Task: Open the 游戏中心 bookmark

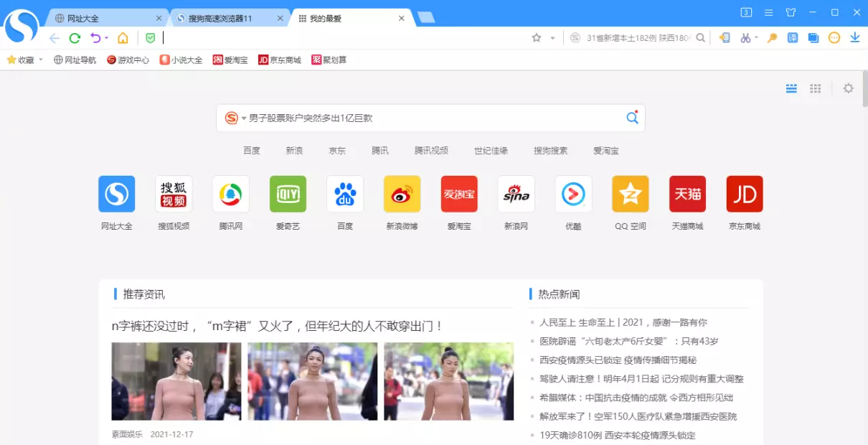Action: 128,60
